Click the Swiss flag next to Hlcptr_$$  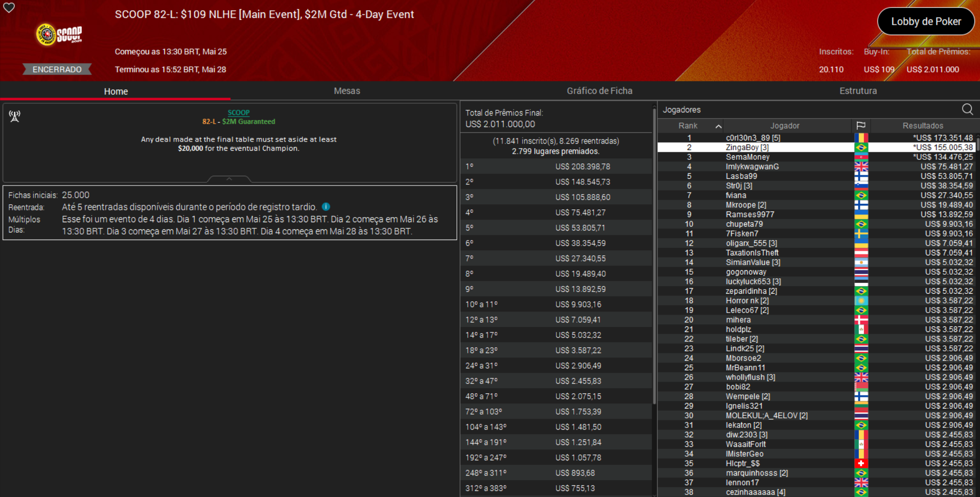point(861,463)
